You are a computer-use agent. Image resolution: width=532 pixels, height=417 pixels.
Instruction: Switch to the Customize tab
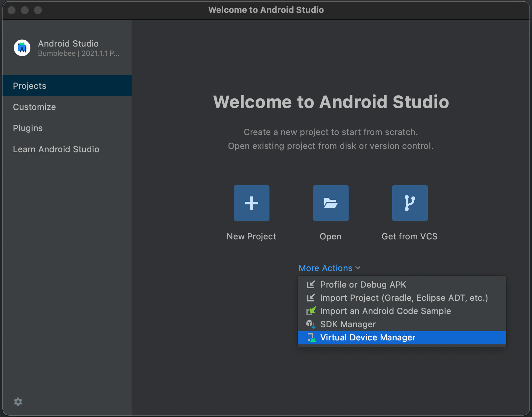click(x=67, y=107)
